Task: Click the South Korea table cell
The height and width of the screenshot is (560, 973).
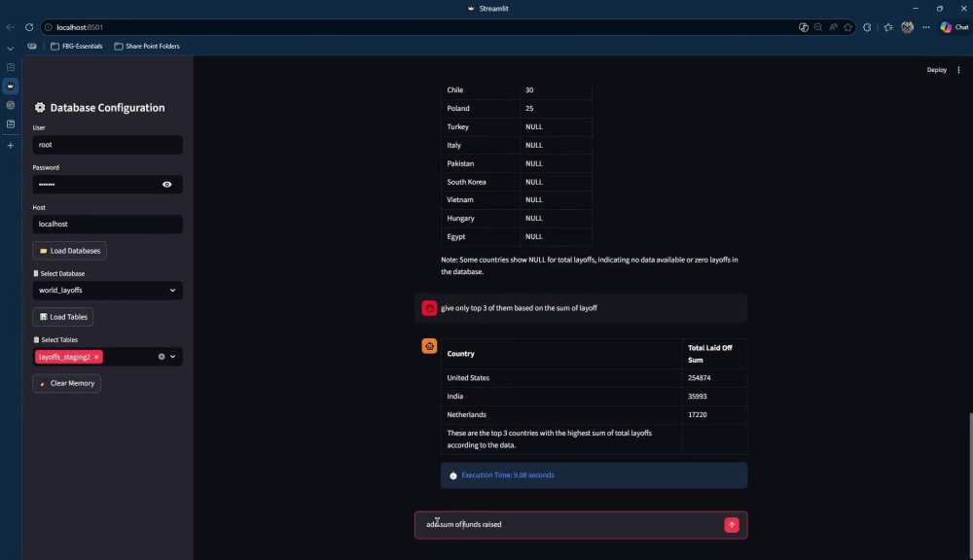Action: [481, 182]
